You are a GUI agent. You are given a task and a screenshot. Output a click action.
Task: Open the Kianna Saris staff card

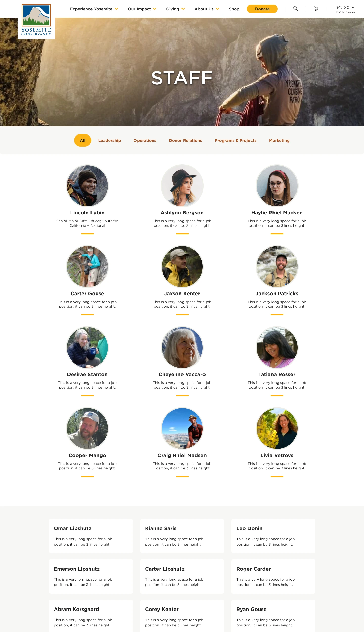tap(182, 536)
